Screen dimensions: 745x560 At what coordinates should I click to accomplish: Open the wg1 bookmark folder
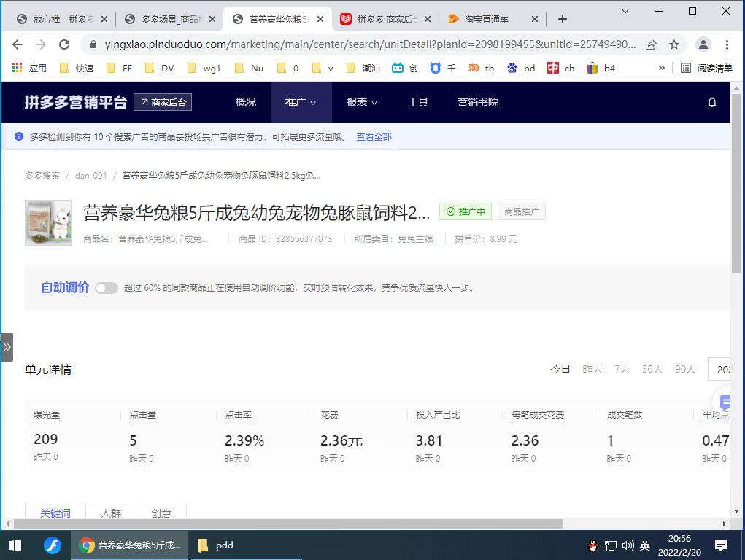pyautogui.click(x=204, y=69)
